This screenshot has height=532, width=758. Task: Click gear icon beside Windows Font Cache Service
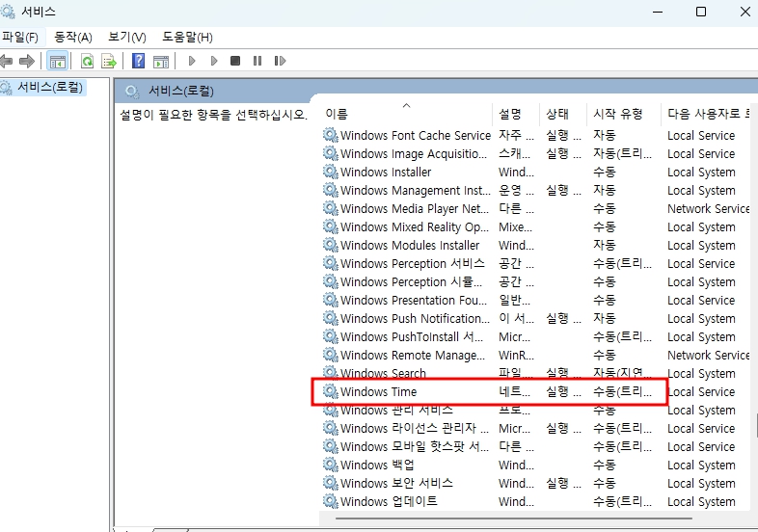coord(331,135)
